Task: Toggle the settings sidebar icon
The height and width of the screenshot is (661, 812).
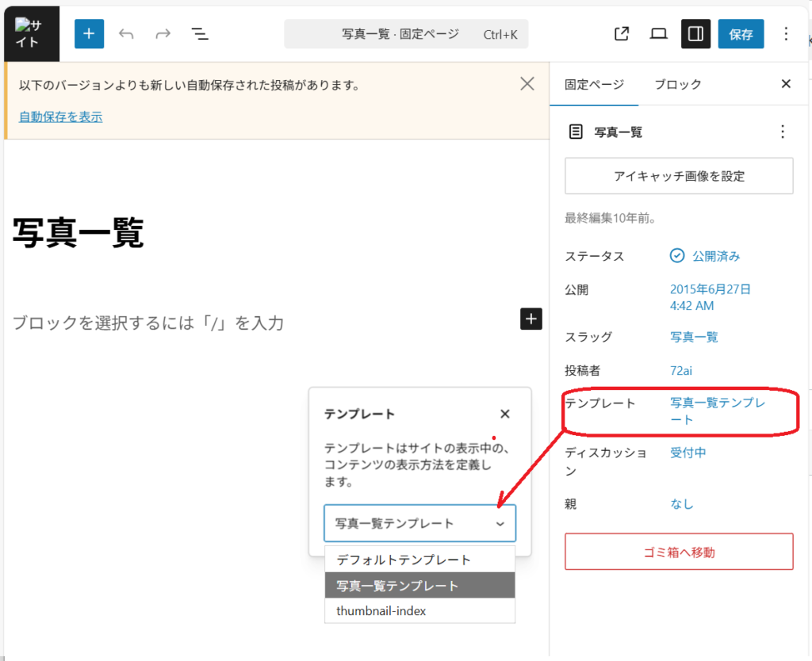Action: (695, 33)
